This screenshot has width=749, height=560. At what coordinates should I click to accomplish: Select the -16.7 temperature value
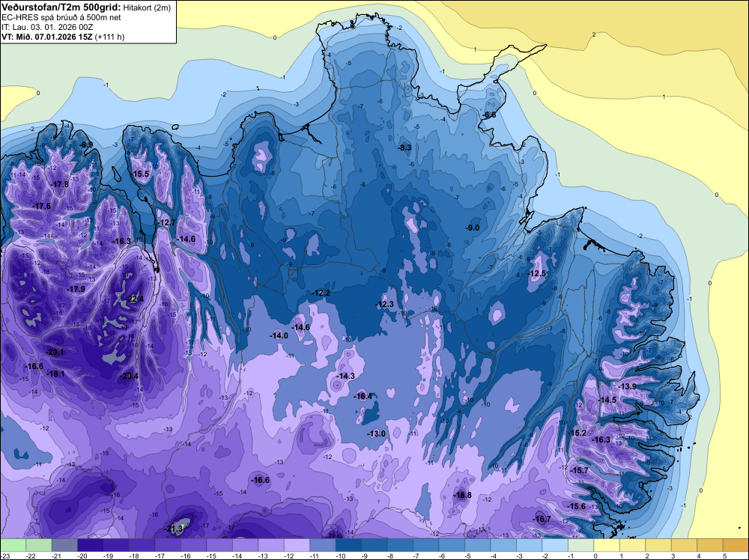coord(542,519)
